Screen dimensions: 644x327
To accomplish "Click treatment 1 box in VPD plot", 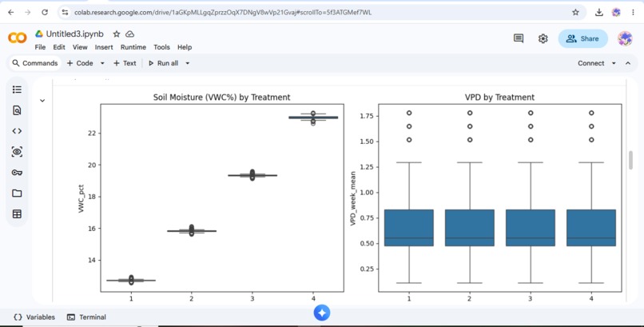I will pos(409,228).
